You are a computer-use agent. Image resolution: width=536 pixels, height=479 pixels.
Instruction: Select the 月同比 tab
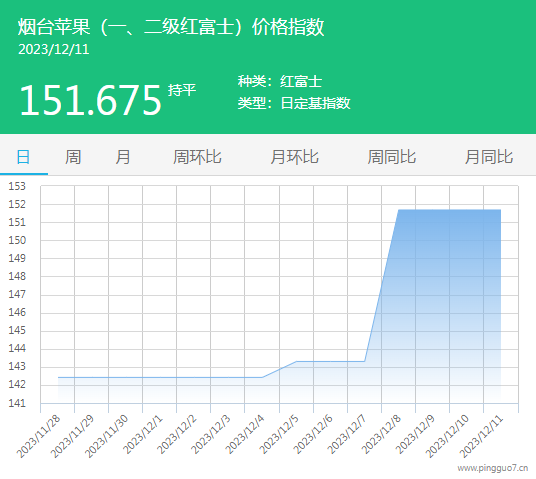[489, 157]
